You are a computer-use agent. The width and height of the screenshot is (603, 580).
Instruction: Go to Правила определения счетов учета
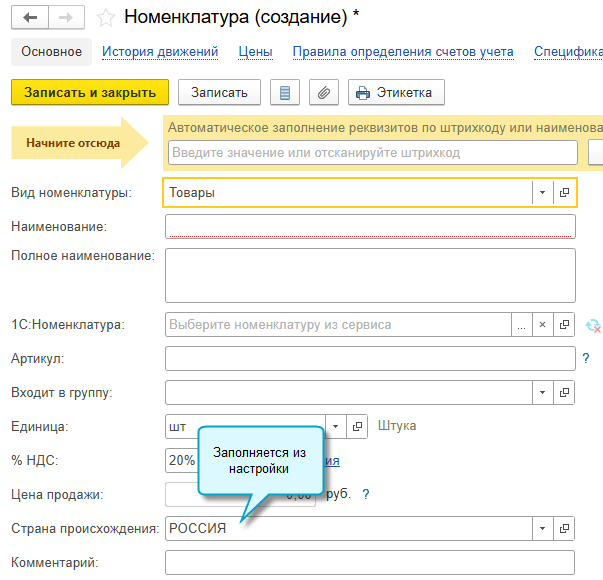point(403,52)
